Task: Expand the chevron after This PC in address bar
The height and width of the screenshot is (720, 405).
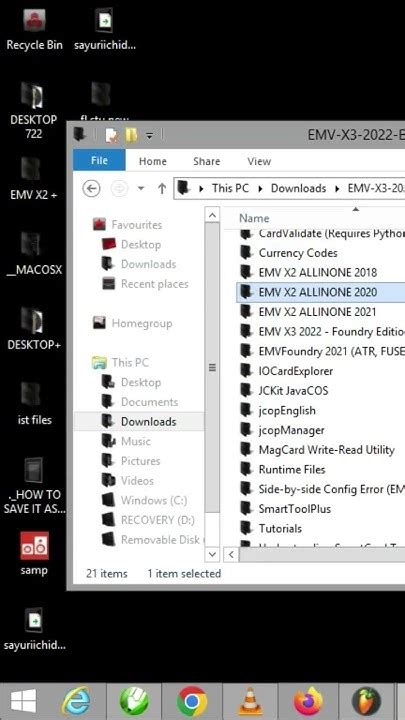Action: 260,188
